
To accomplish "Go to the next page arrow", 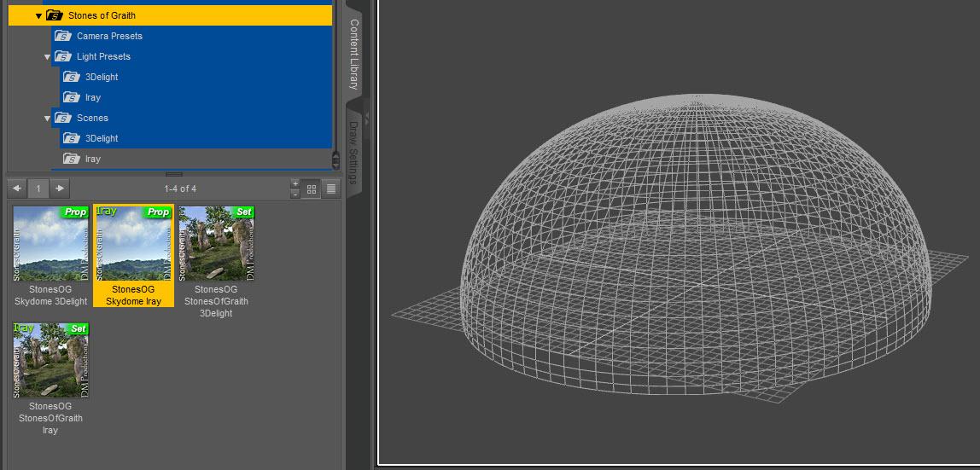I will (60, 189).
